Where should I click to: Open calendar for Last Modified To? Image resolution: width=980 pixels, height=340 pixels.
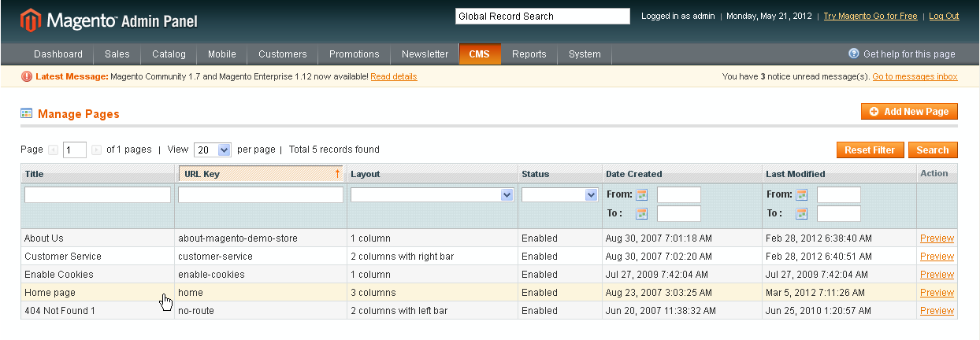pos(802,213)
